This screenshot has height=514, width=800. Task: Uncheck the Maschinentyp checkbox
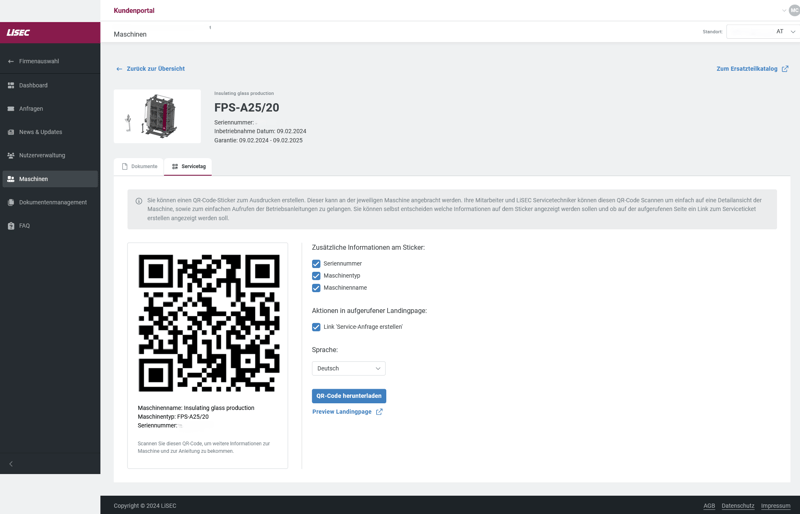[x=316, y=276]
